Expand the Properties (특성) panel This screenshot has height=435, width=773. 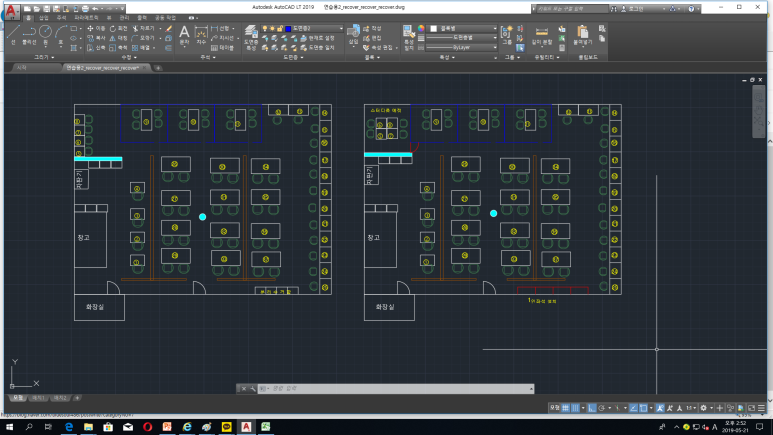[x=447, y=57]
